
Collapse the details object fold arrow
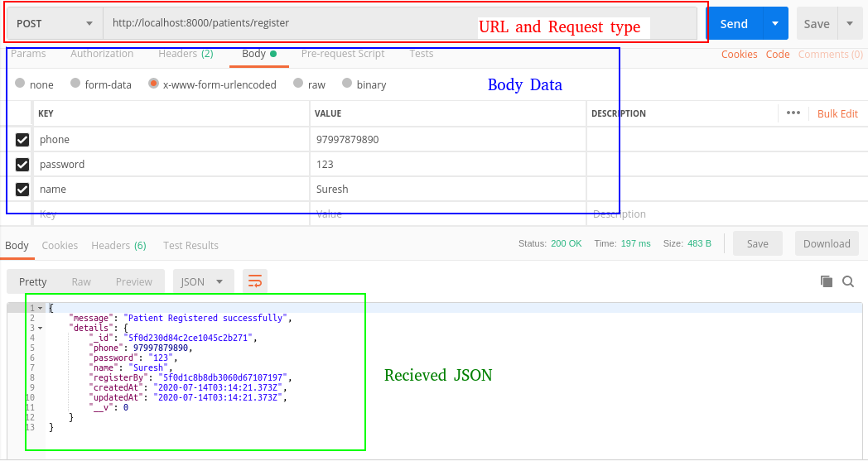point(41,329)
